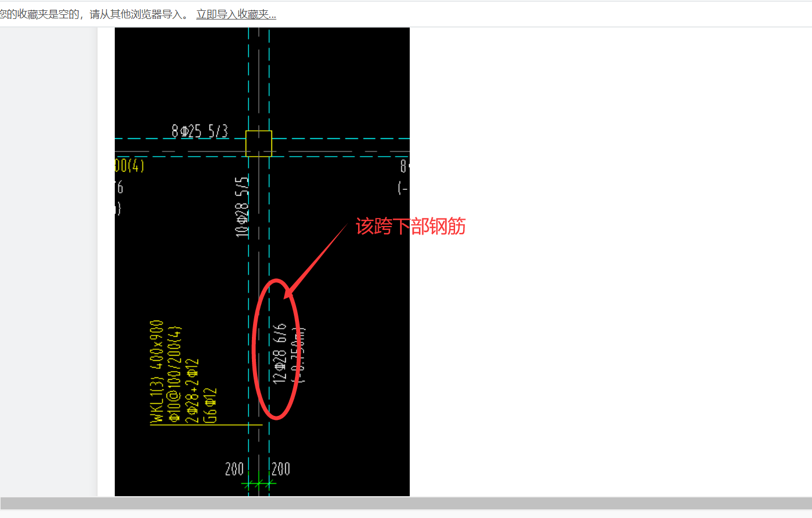The width and height of the screenshot is (812, 518).
Task: Click the right 200 dimension value
Action: [x=281, y=469]
